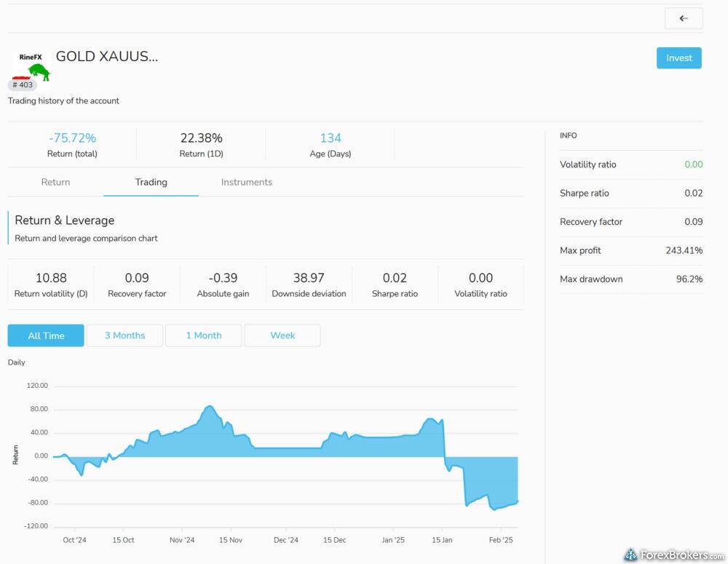Screen dimensions: 728x564
Task: Switch chart to Week range
Action: (x=282, y=335)
